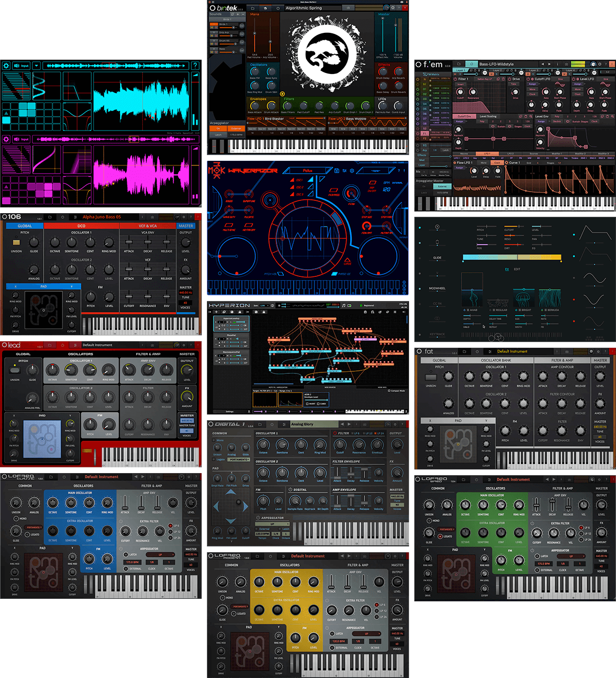Open the Waverazor gear settings icon
The width and height of the screenshot is (616, 678).
(x=352, y=171)
